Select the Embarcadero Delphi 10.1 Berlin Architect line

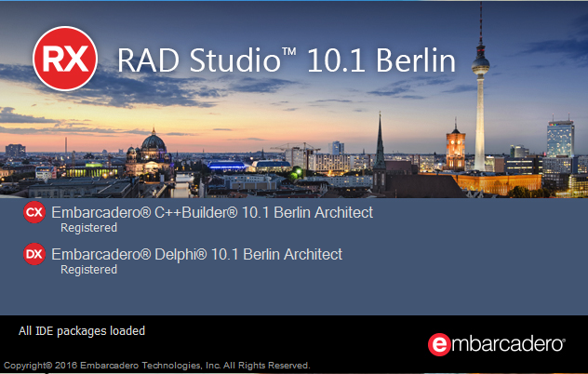(x=196, y=254)
